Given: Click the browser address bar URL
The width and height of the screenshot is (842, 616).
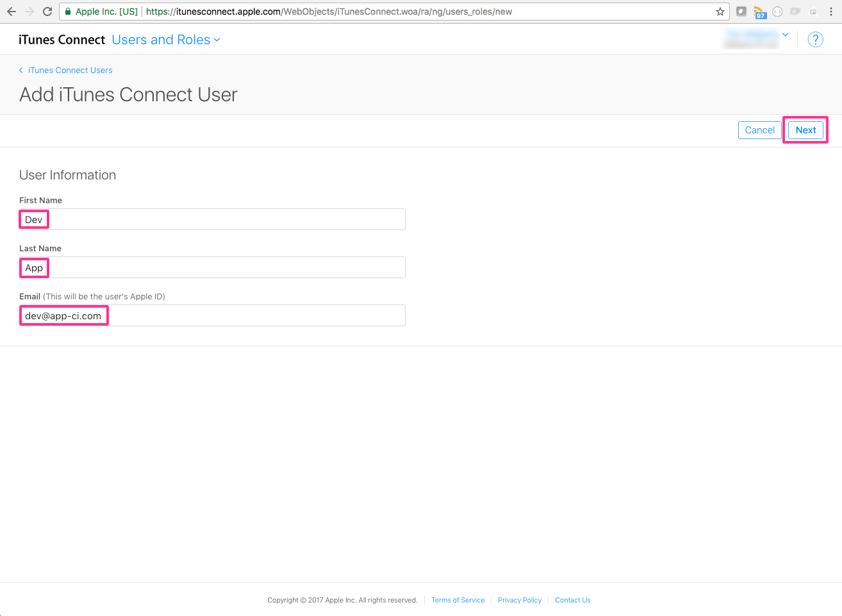Looking at the screenshot, I should click(x=329, y=12).
